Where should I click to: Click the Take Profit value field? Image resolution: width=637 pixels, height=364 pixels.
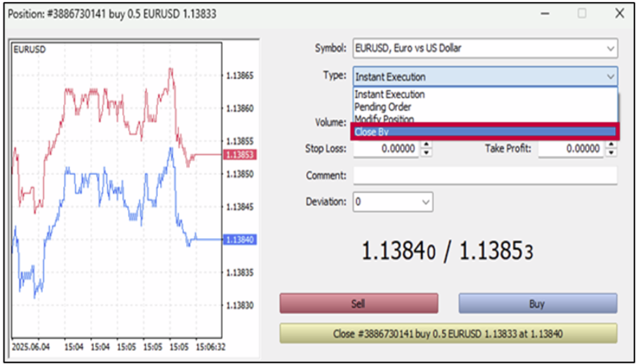571,149
